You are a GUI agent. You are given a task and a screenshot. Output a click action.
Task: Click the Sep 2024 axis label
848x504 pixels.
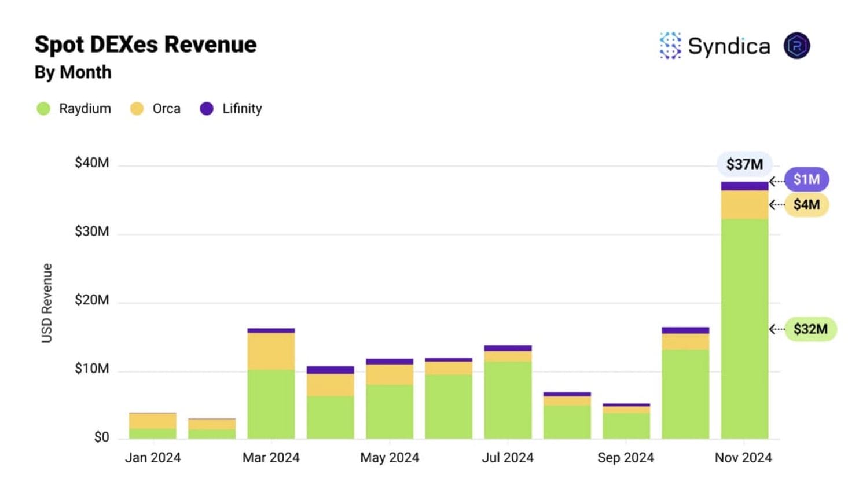[x=626, y=458]
